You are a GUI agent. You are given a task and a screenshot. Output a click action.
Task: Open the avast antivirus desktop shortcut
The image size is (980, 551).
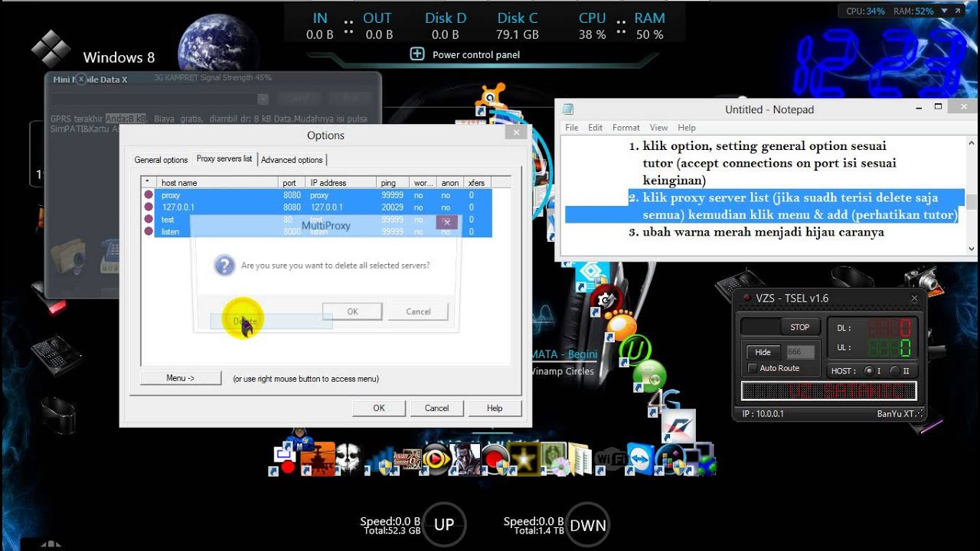coord(491,99)
